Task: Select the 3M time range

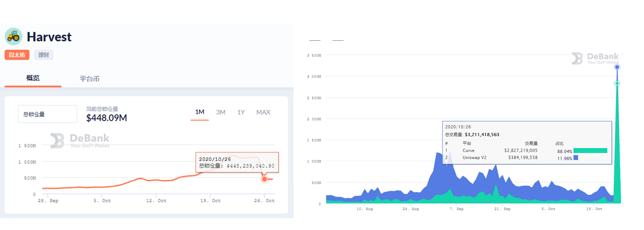Action: pos(221,112)
